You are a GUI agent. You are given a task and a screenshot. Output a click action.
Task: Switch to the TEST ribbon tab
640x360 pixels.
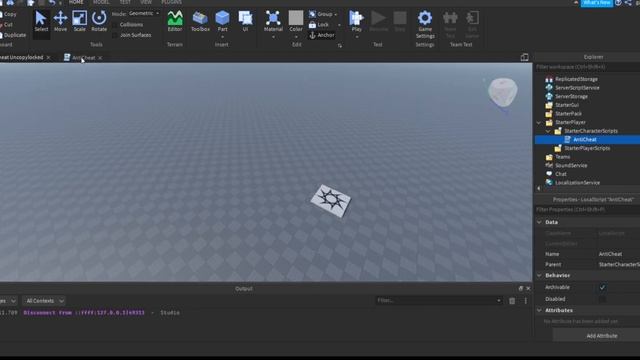125,2
